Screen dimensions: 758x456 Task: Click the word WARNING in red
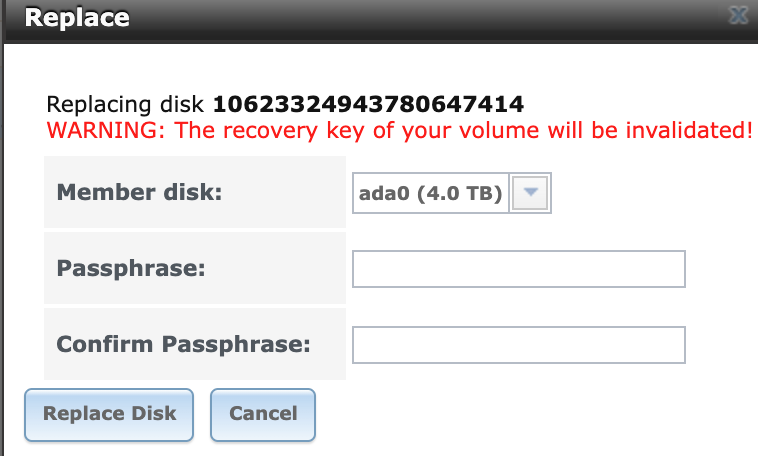pos(106,130)
